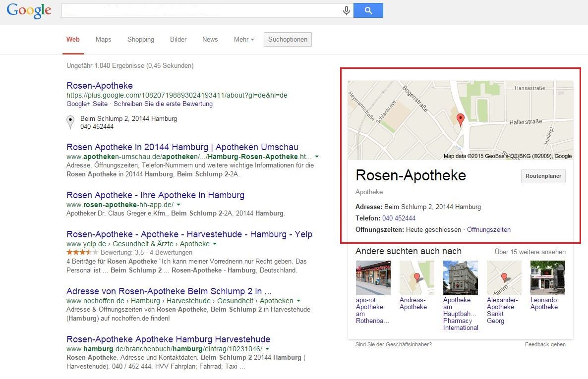Open the Adresse von Rosen-Apotheke result
The height and width of the screenshot is (379, 588).
click(x=169, y=291)
